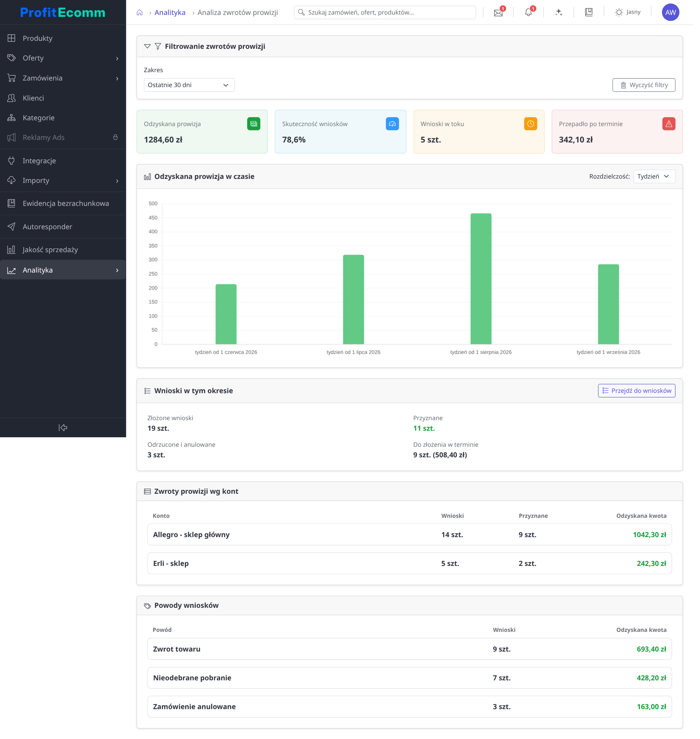Open Klienci in the sidebar

63,99
